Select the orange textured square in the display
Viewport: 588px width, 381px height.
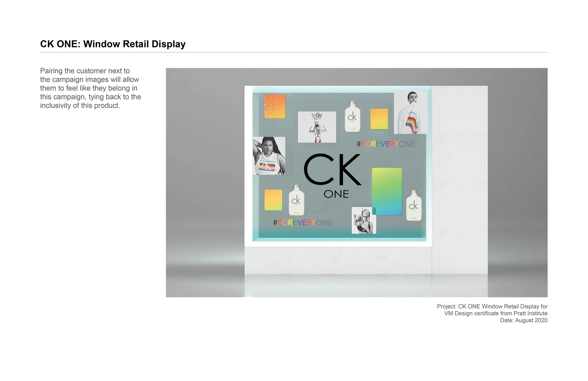tap(275, 106)
